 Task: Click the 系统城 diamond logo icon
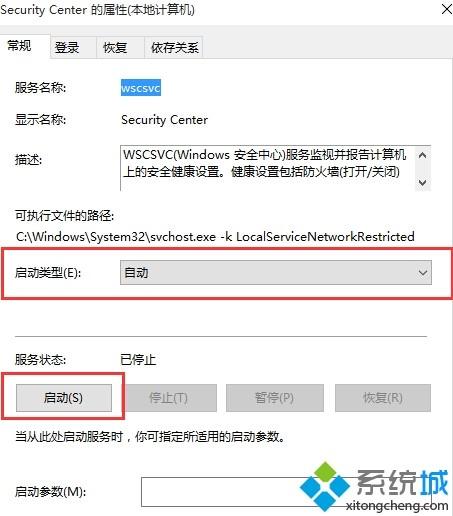[324, 487]
